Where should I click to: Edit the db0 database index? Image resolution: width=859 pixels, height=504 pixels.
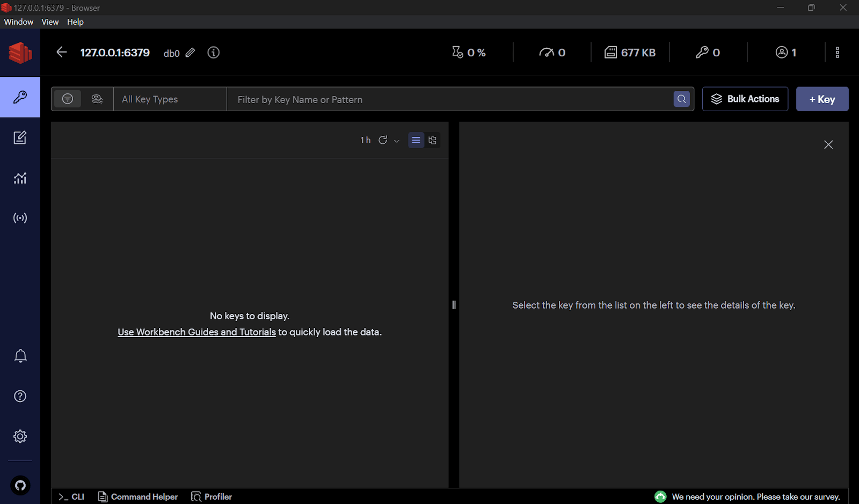click(191, 53)
